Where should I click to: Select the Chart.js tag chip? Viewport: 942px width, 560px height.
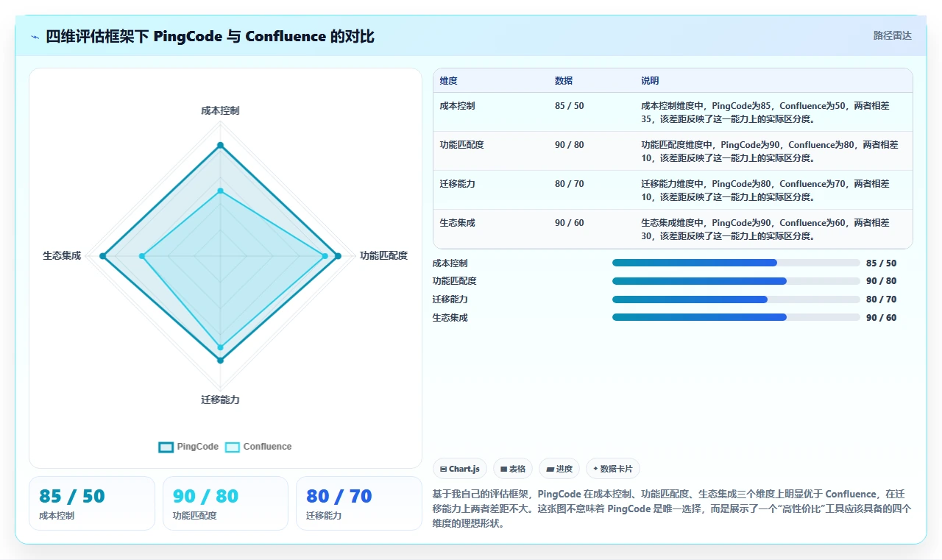click(x=460, y=469)
